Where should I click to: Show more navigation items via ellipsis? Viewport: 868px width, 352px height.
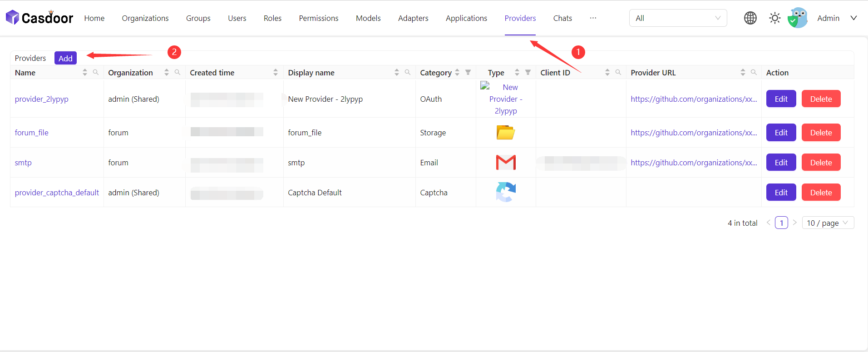point(593,18)
